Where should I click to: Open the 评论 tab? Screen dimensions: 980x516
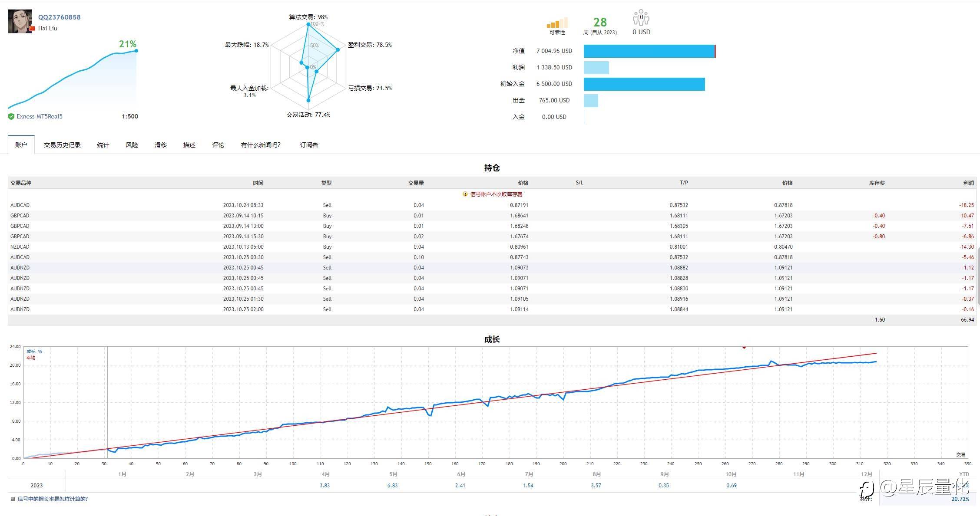218,145
